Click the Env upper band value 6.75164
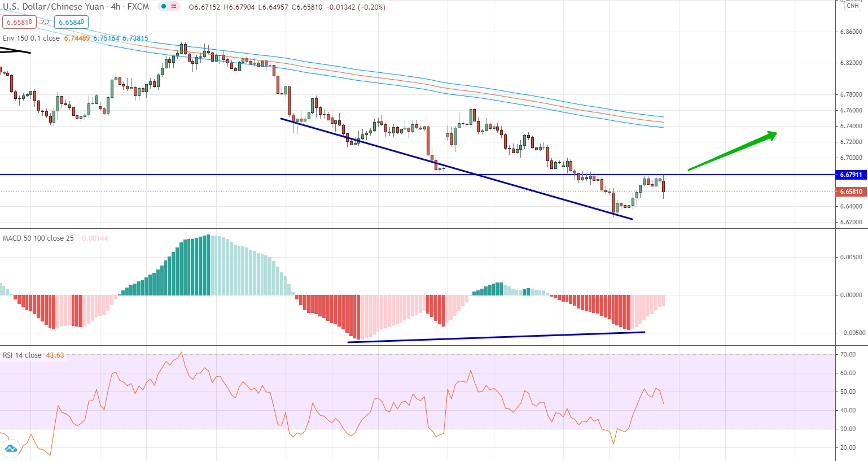The width and height of the screenshot is (868, 461). tap(106, 38)
